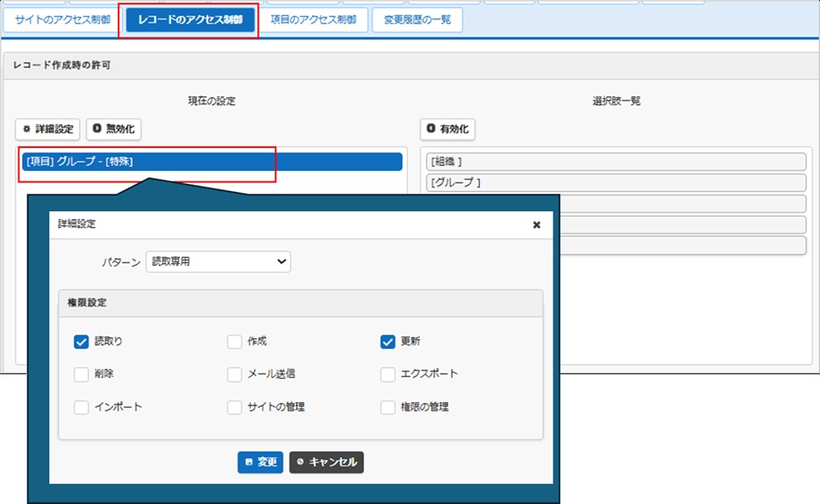820x504 pixels.
Task: Uncheck the 更新 permission checkbox
Action: [388, 342]
